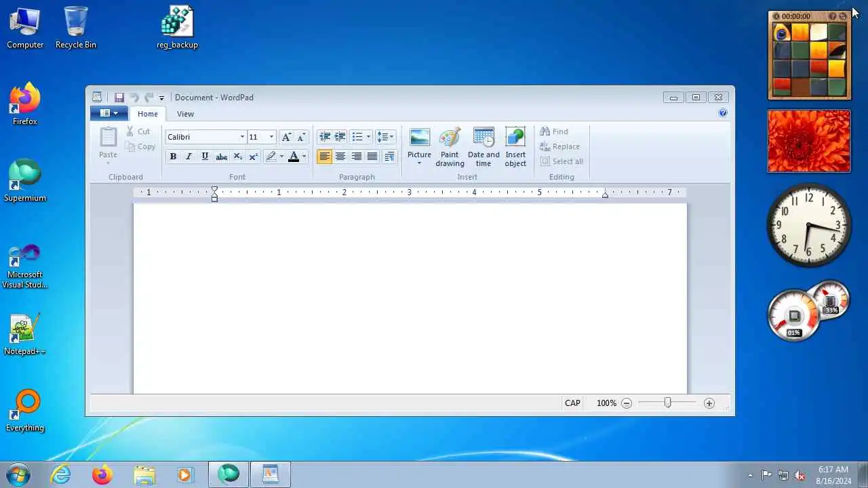
Task: Open the list style dropdown arrow
Action: (x=368, y=137)
